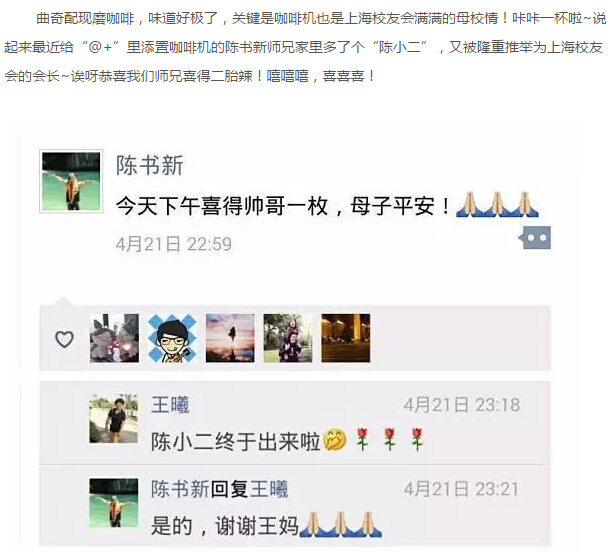Open 陈书新's post avatar
The width and height of the screenshot is (614, 552).
[x=71, y=182]
